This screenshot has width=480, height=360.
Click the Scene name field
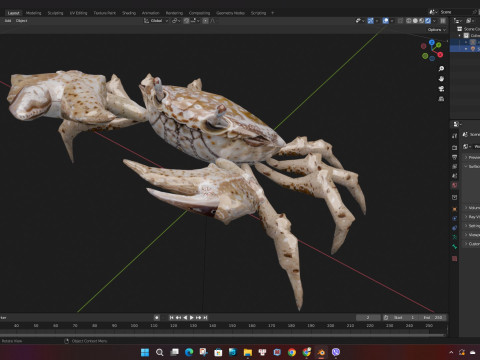tap(455, 12)
